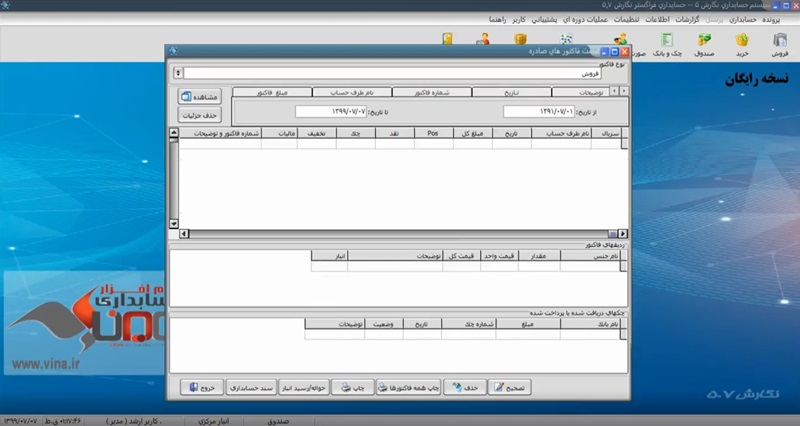
Task: Open the نوع فاکتور invoice type dropdown
Action: coord(178,73)
